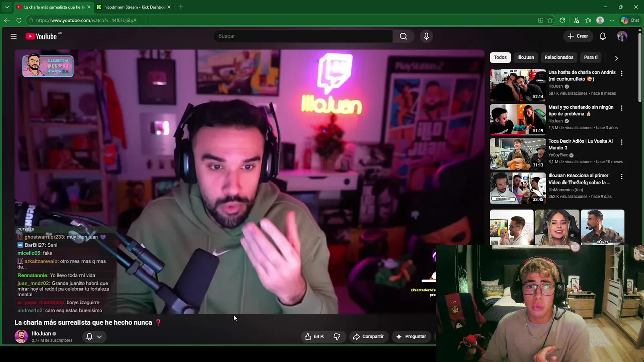Click 'YoSoyPlex' channel name in sidebar
Image resolution: width=644 pixels, height=362 pixels.
(x=558, y=155)
